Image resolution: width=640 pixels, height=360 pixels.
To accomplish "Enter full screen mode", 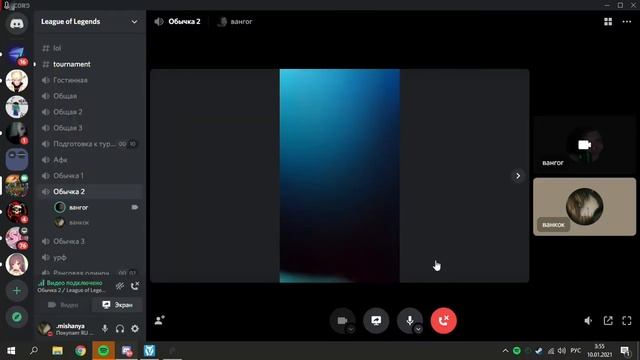I will [627, 321].
